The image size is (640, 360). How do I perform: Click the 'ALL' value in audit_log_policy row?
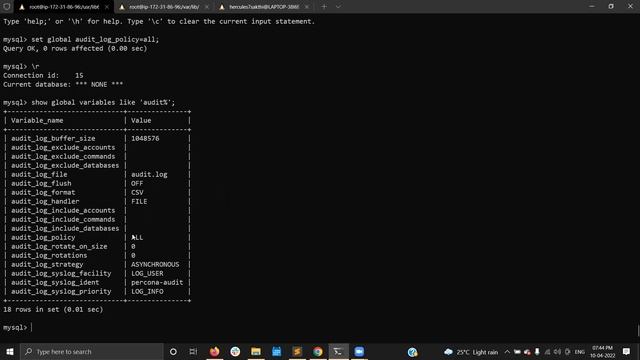click(x=137, y=237)
